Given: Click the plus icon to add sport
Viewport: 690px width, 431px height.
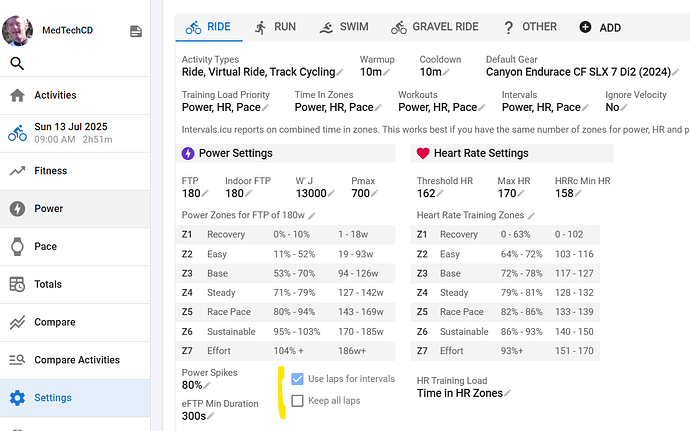Looking at the screenshot, I should (x=585, y=28).
